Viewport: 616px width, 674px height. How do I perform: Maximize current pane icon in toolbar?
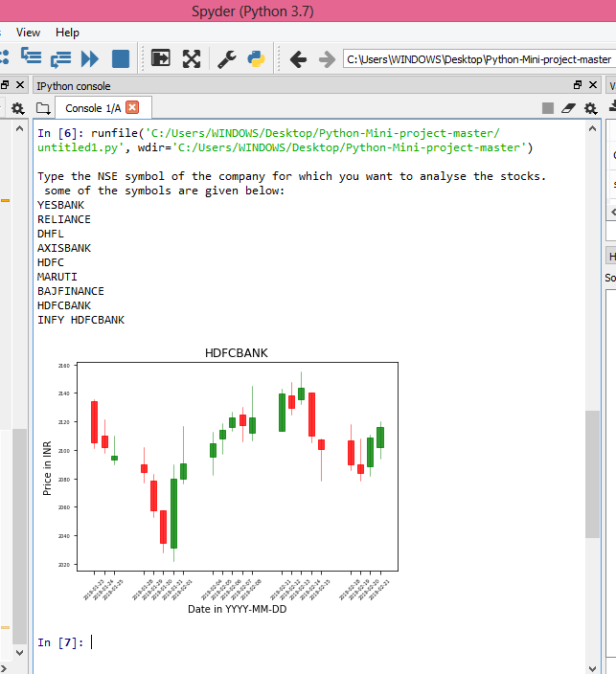pyautogui.click(x=161, y=59)
